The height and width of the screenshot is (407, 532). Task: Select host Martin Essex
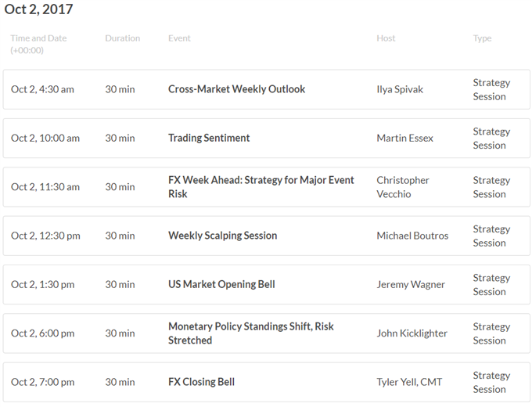coord(404,139)
